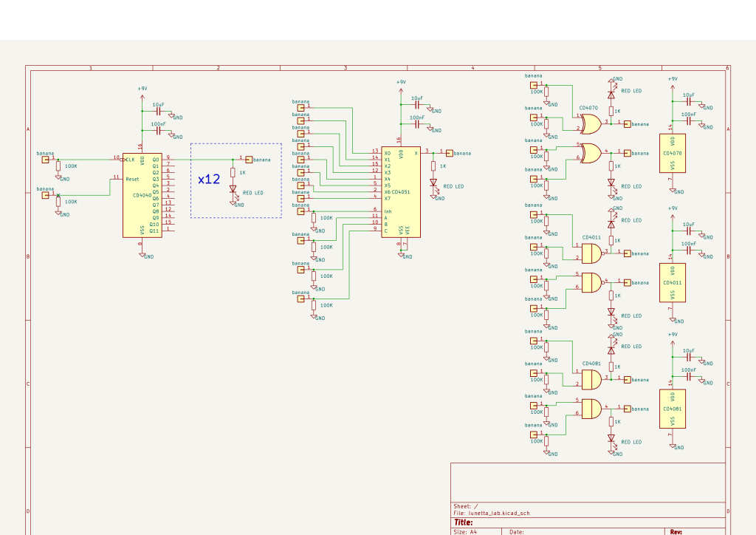This screenshot has height=535, width=756.
Task: Select the lower CD4081 AND gate
Action: click(591, 408)
